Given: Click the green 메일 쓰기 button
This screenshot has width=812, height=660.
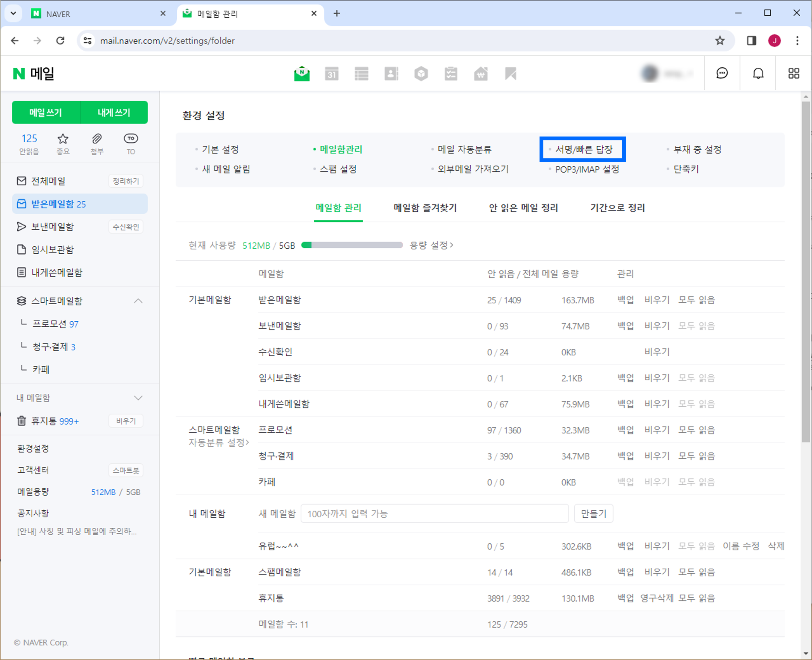Looking at the screenshot, I should (x=46, y=113).
